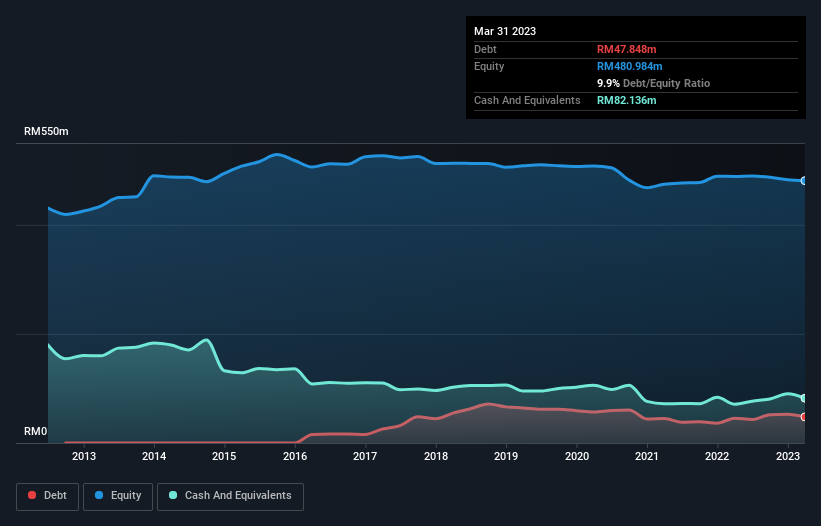Click the 2022 x-axis label
821x526 pixels.
click(717, 456)
